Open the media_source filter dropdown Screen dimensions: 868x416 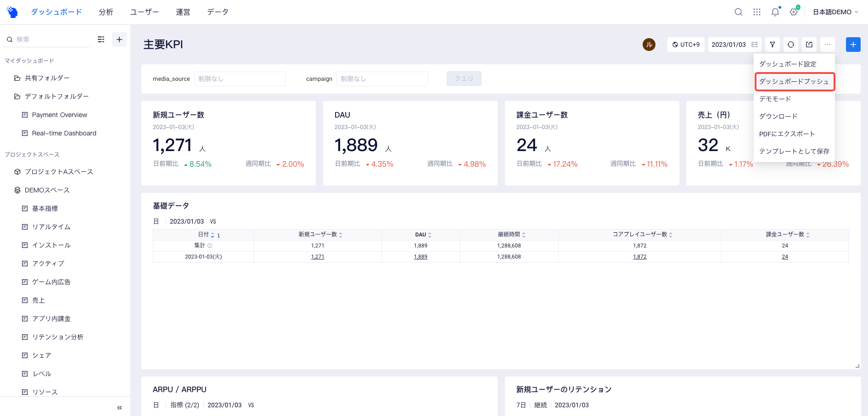tap(240, 79)
